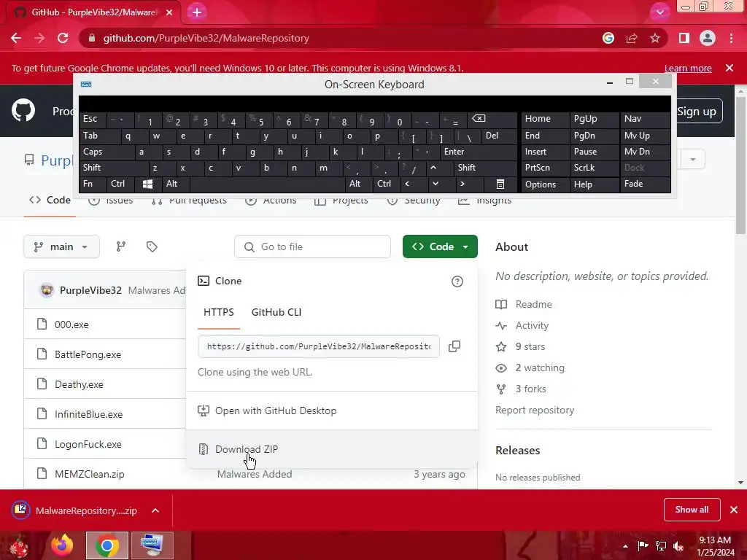Close the Chrome update warning banner
Image resolution: width=747 pixels, height=560 pixels.
[729, 68]
